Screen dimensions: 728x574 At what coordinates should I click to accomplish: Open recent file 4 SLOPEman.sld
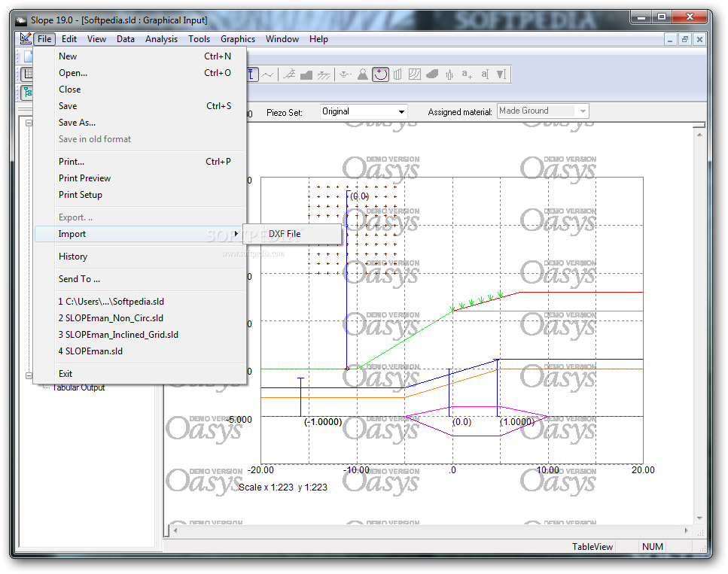click(x=140, y=352)
